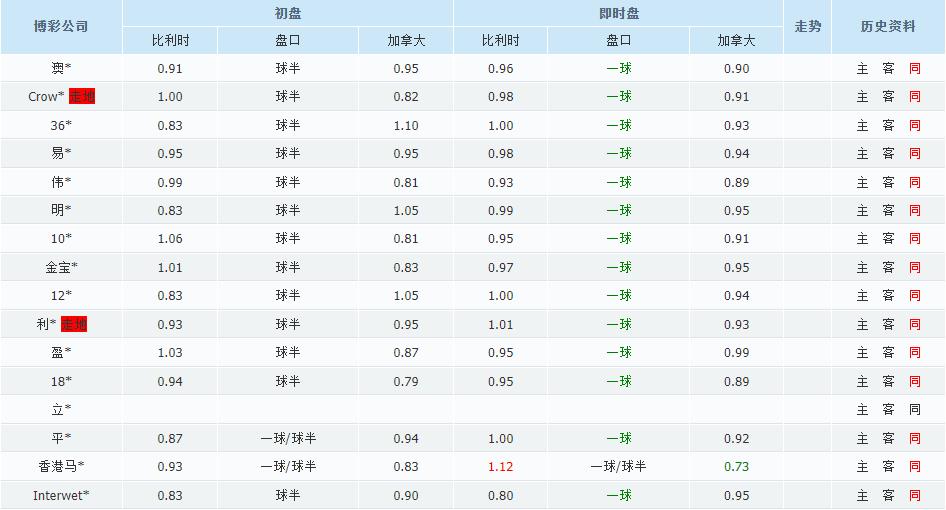
Task: Click live 0.80 odds in Interwet* row
Action: tap(501, 496)
